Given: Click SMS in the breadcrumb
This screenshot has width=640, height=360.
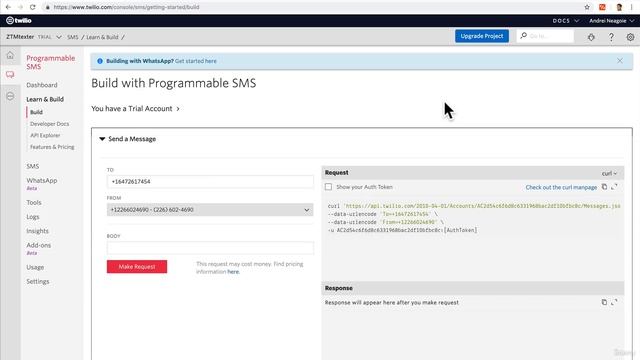Looking at the screenshot, I should tap(73, 37).
